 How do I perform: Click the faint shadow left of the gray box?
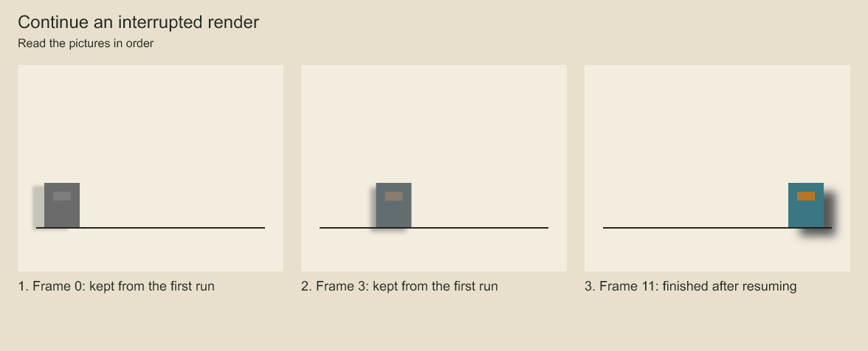[38, 207]
